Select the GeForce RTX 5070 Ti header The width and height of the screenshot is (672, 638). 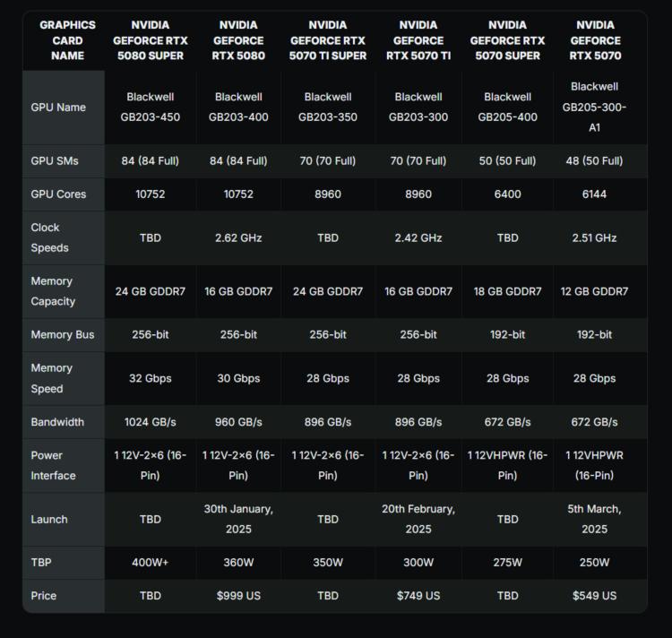coord(418,40)
